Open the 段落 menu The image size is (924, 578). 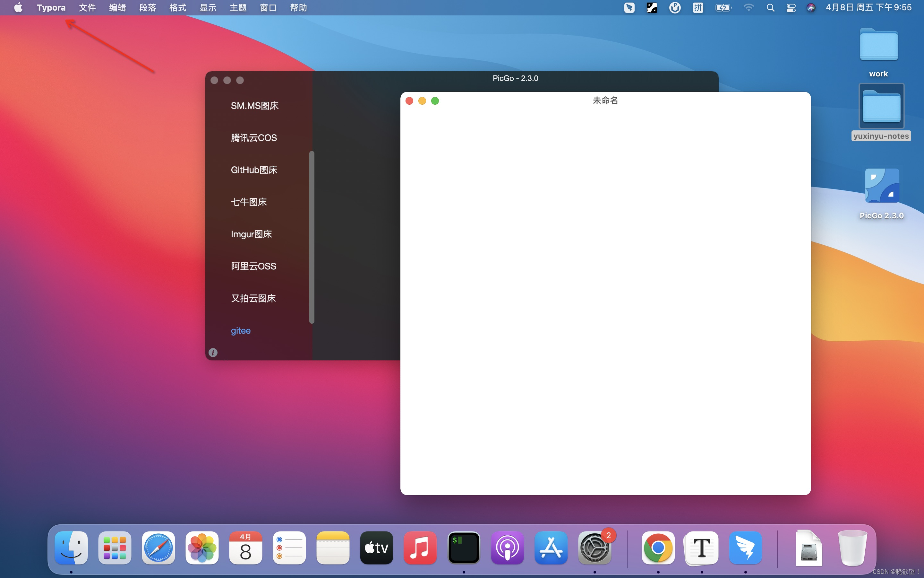[x=147, y=8]
